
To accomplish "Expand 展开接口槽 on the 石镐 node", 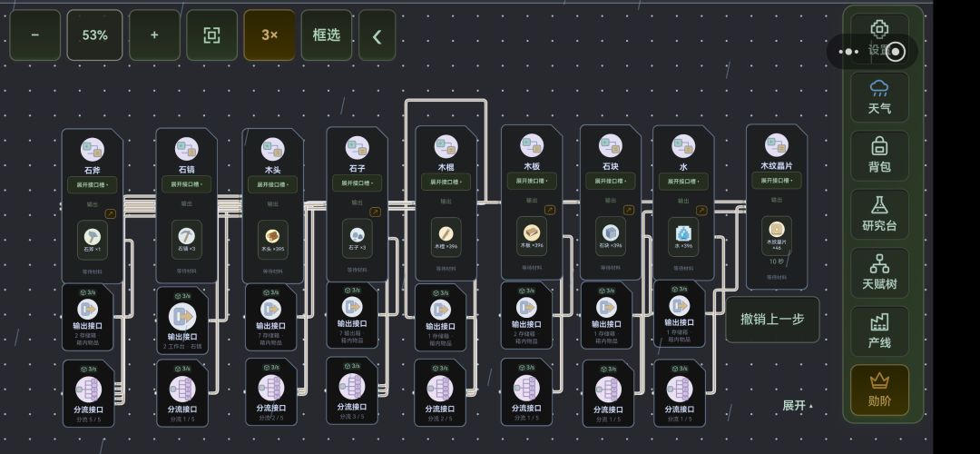I will [186, 184].
